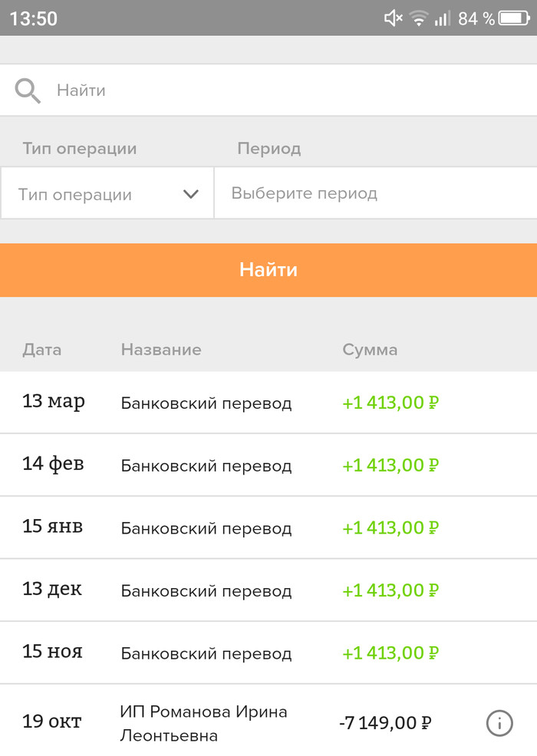
Task: Tap the muted sound icon in status bar
Action: click(x=394, y=19)
